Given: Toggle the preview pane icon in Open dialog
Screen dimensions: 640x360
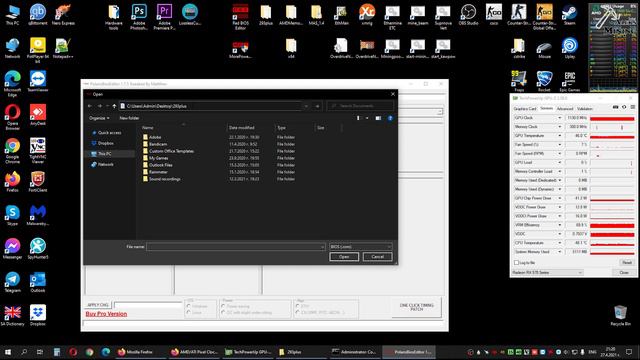Looking at the screenshot, I should pyautogui.click(x=378, y=118).
